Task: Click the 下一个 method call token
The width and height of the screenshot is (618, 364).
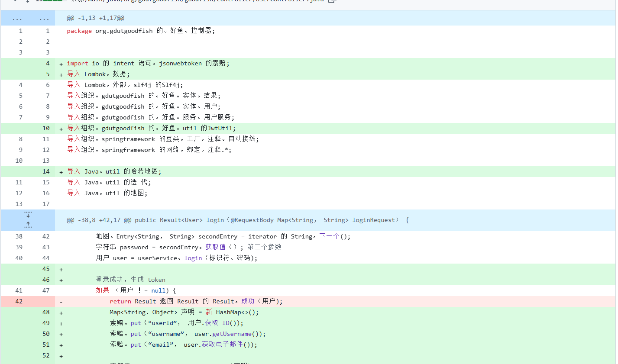Action: [330, 236]
